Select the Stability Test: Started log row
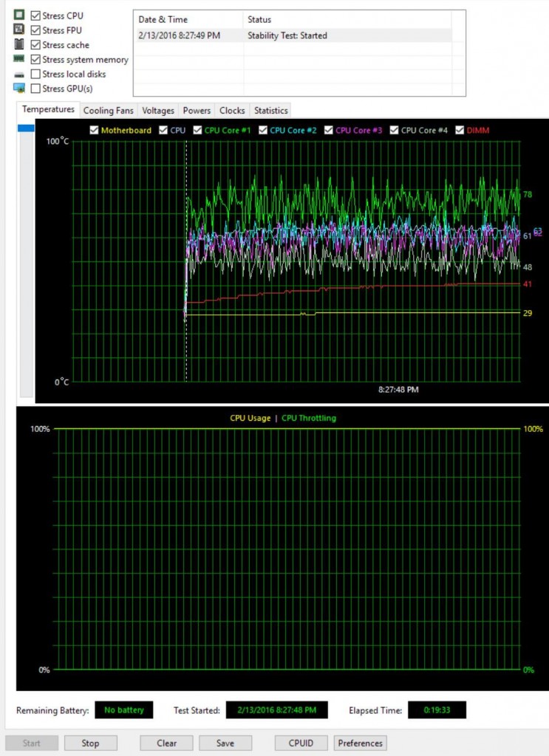The height and width of the screenshot is (756, 549). point(294,35)
